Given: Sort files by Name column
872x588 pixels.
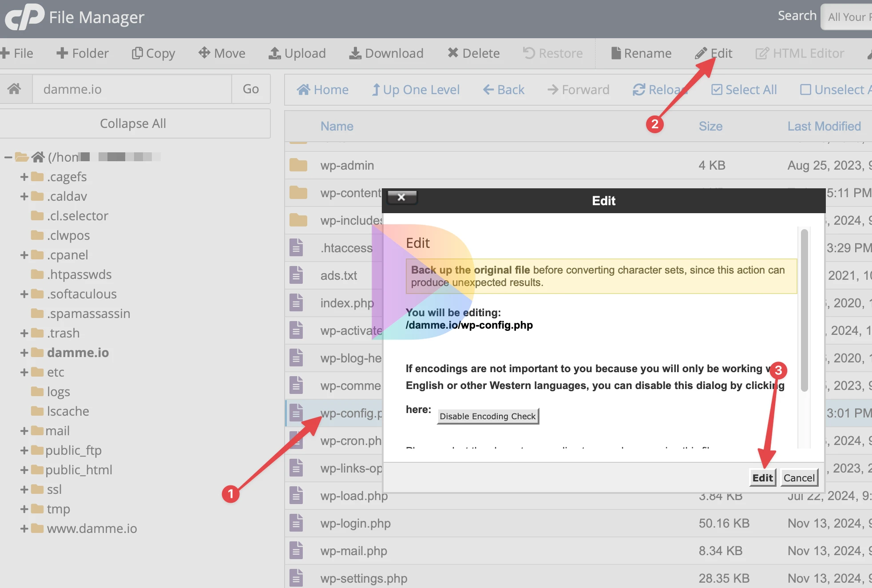Looking at the screenshot, I should coord(337,126).
